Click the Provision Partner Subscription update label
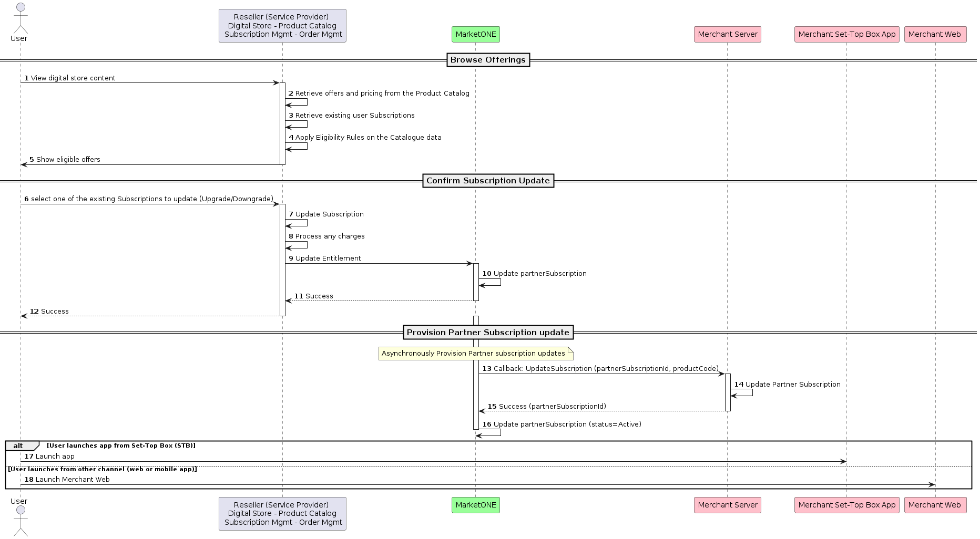The width and height of the screenshot is (980, 539). pos(488,333)
